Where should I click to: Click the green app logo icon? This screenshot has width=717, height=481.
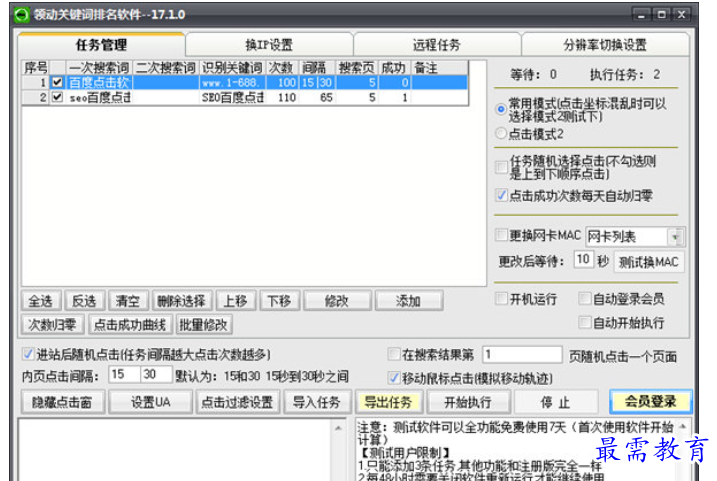coord(21,15)
